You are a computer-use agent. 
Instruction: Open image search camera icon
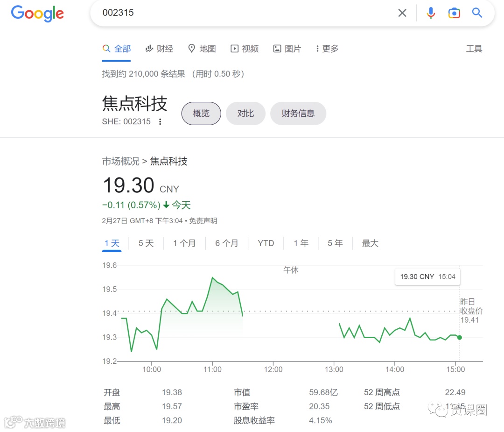[454, 13]
